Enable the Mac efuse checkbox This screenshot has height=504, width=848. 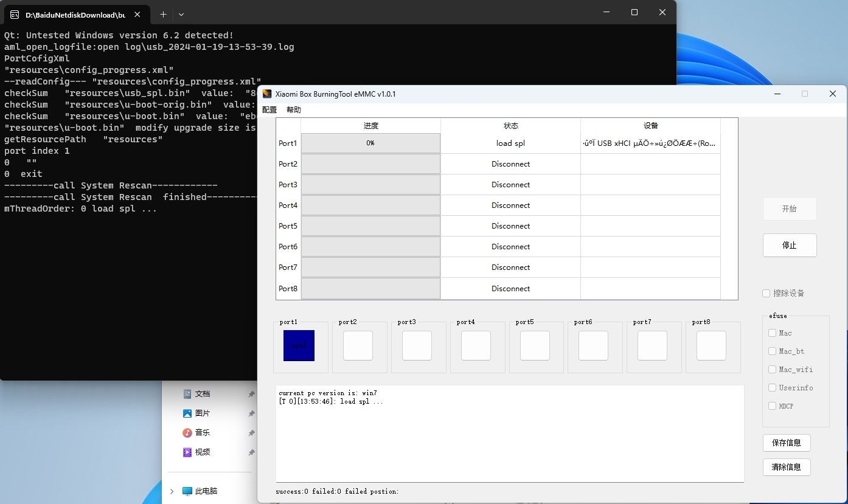773,333
